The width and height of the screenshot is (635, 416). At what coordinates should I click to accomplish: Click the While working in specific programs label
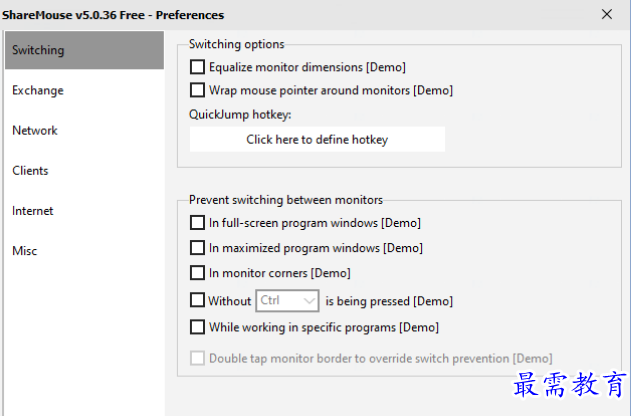pyautogui.click(x=323, y=327)
